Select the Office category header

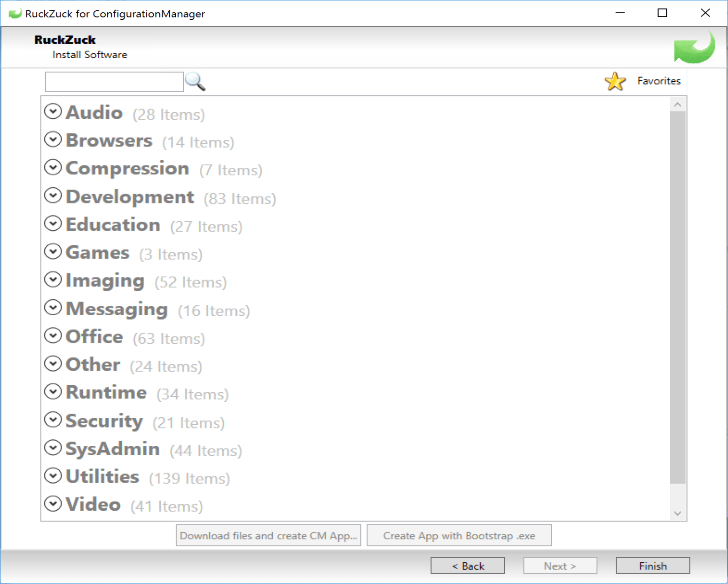click(94, 337)
